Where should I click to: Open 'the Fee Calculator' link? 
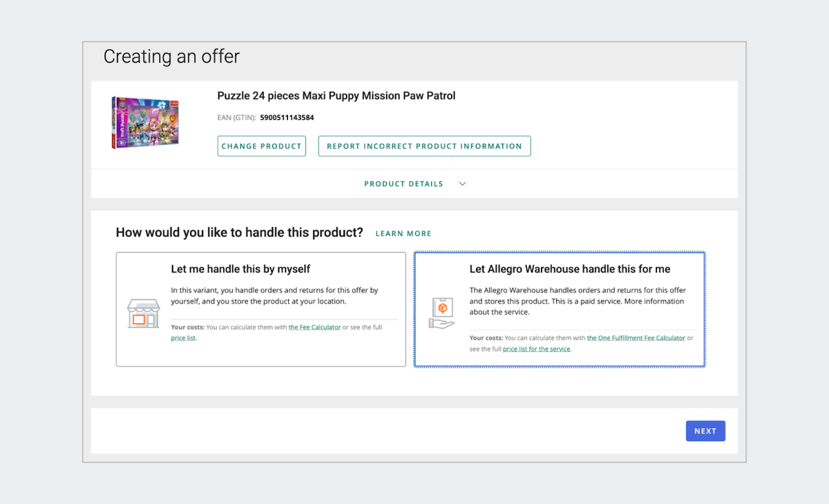314,327
